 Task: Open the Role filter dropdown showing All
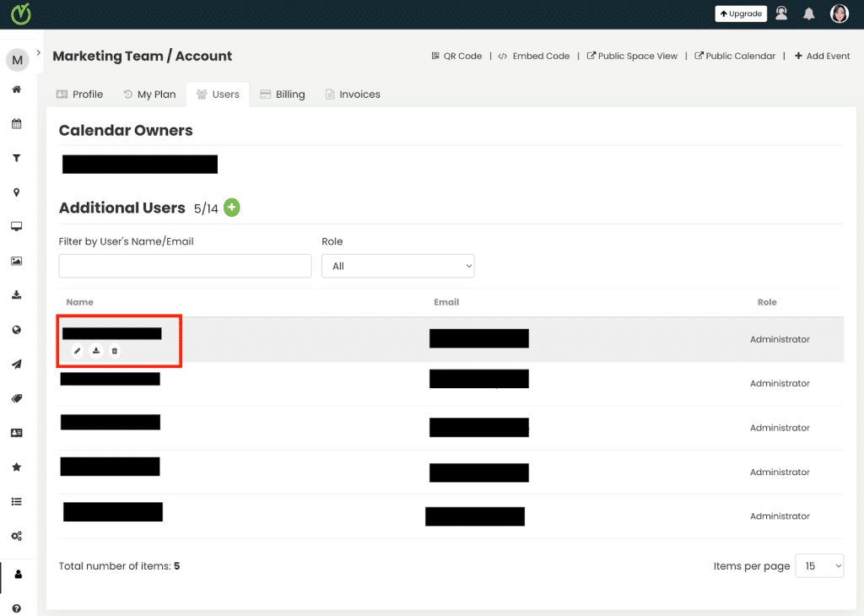point(397,265)
